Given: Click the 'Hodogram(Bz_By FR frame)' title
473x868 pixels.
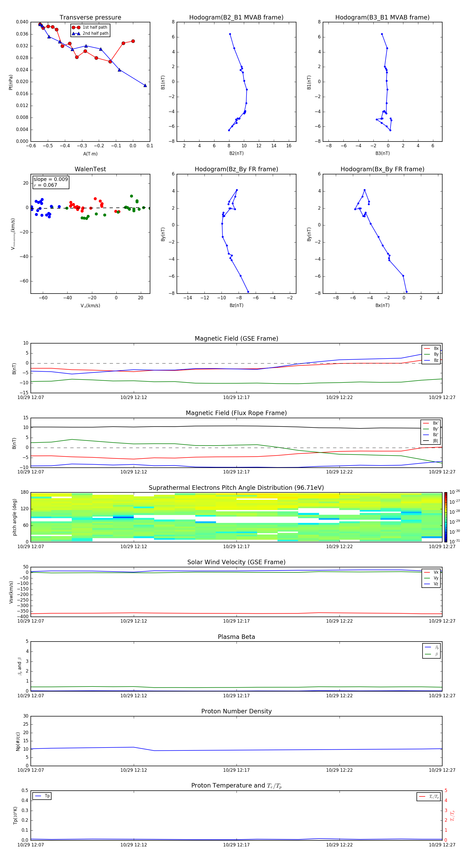Looking at the screenshot, I should tap(236, 169).
